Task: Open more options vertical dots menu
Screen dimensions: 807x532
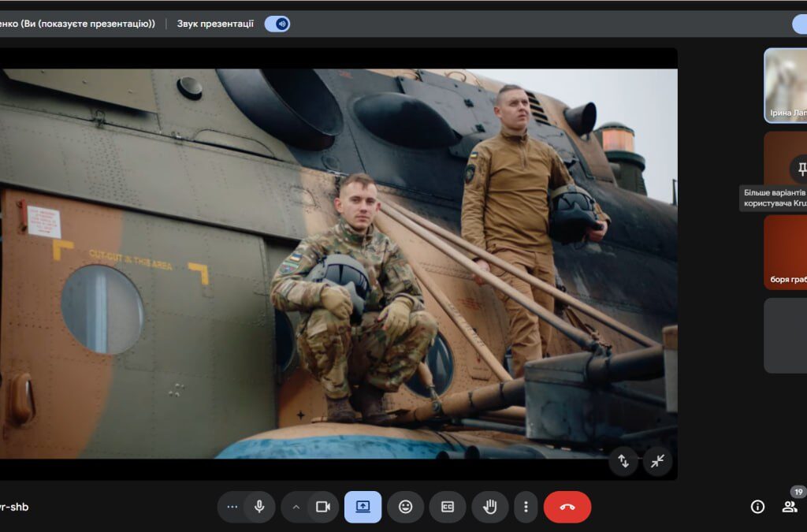Action: 526,507
